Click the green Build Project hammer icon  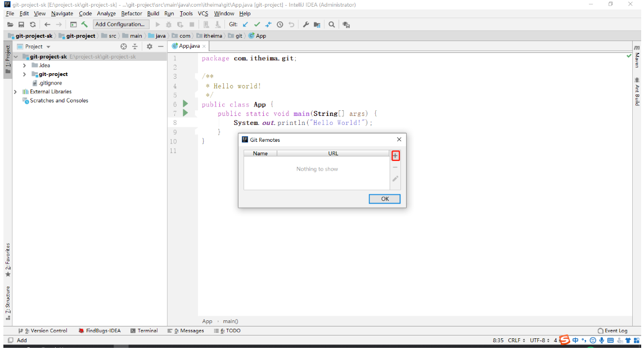pos(84,25)
